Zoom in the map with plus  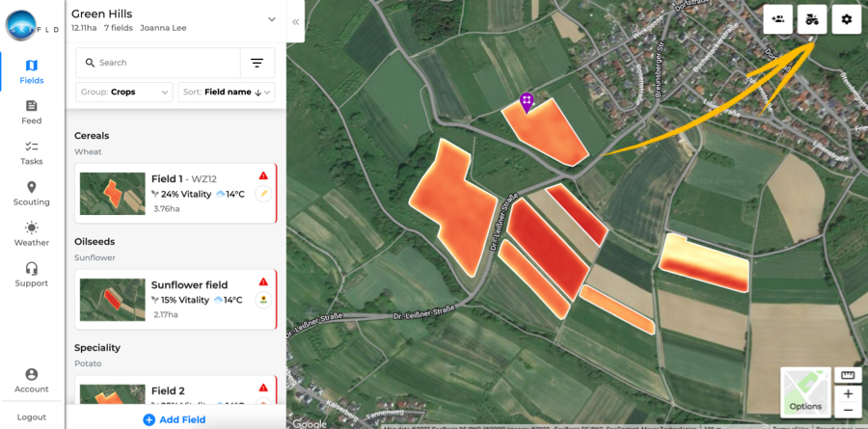pos(848,394)
